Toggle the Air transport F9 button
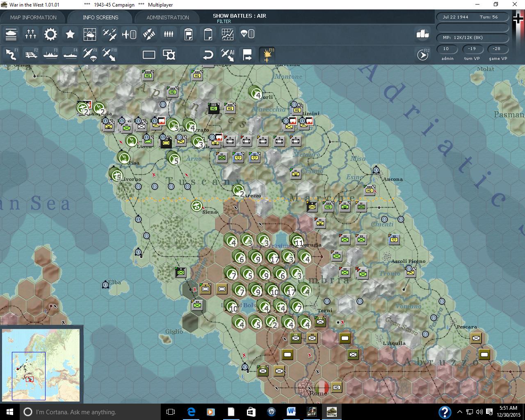Image resolution: width=525 pixels, height=420 pixels. [x=90, y=55]
